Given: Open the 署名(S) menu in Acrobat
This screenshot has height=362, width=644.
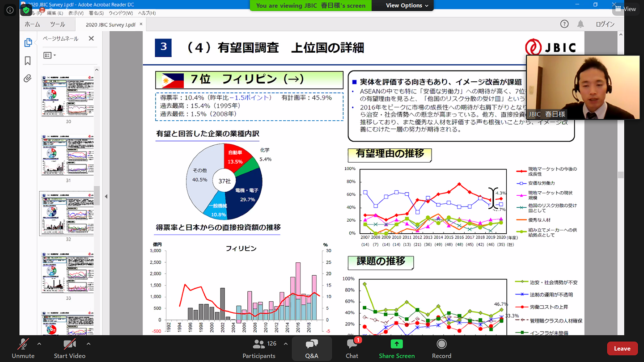Looking at the screenshot, I should point(96,13).
